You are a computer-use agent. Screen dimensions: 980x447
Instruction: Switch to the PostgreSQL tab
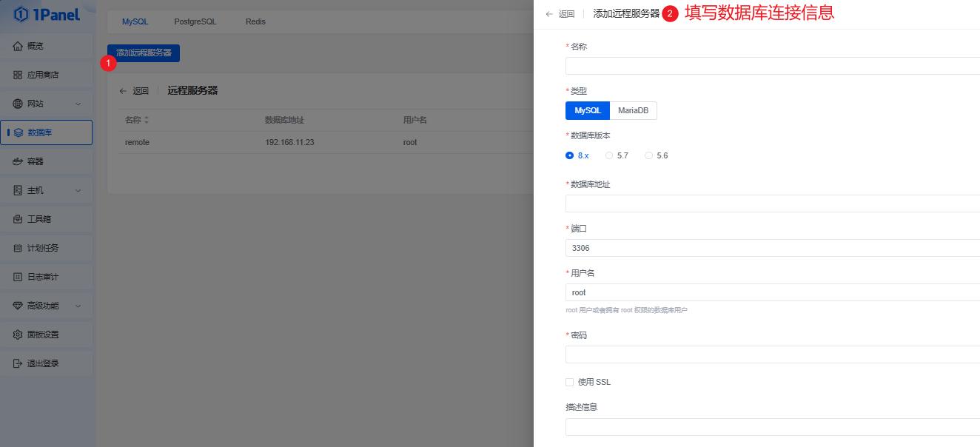pos(195,21)
